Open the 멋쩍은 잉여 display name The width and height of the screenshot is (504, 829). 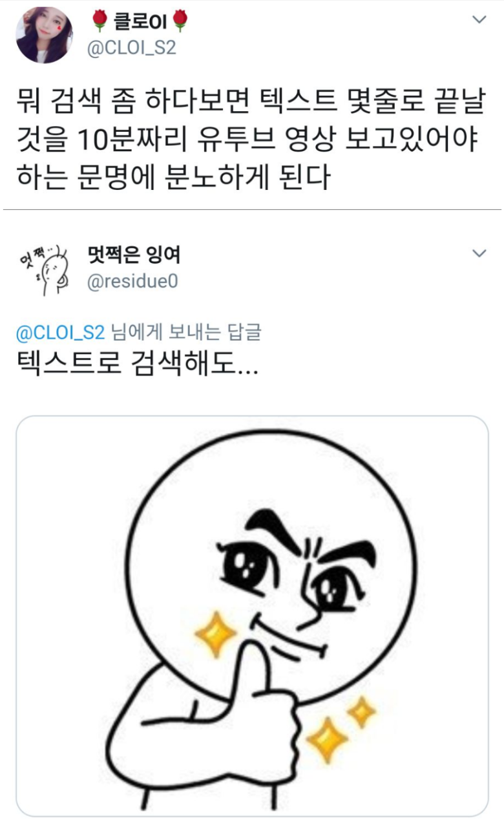point(134,255)
